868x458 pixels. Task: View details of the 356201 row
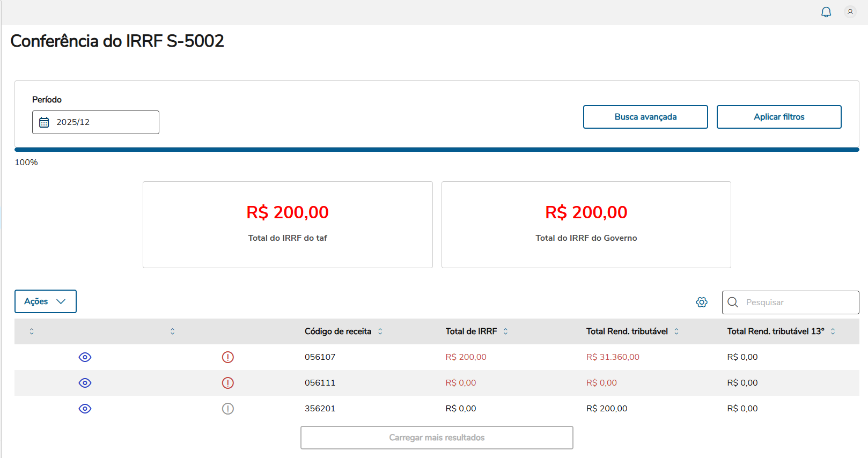[85, 409]
